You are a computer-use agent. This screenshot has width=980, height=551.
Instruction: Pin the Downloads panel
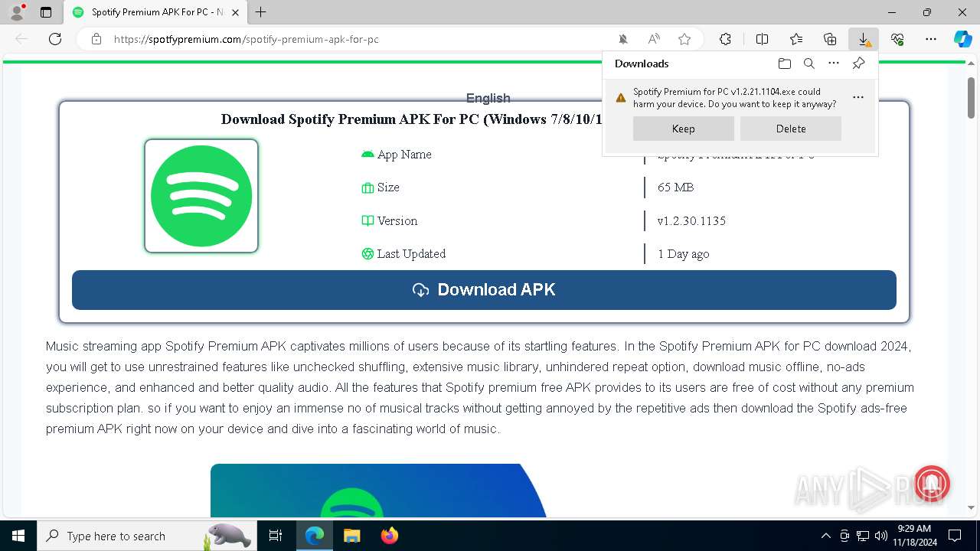[x=858, y=64]
